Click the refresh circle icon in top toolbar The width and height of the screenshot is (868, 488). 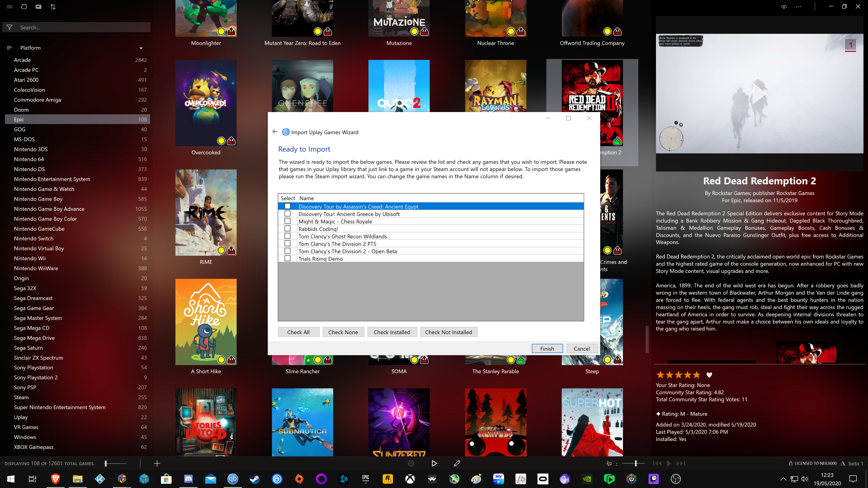tap(24, 7)
